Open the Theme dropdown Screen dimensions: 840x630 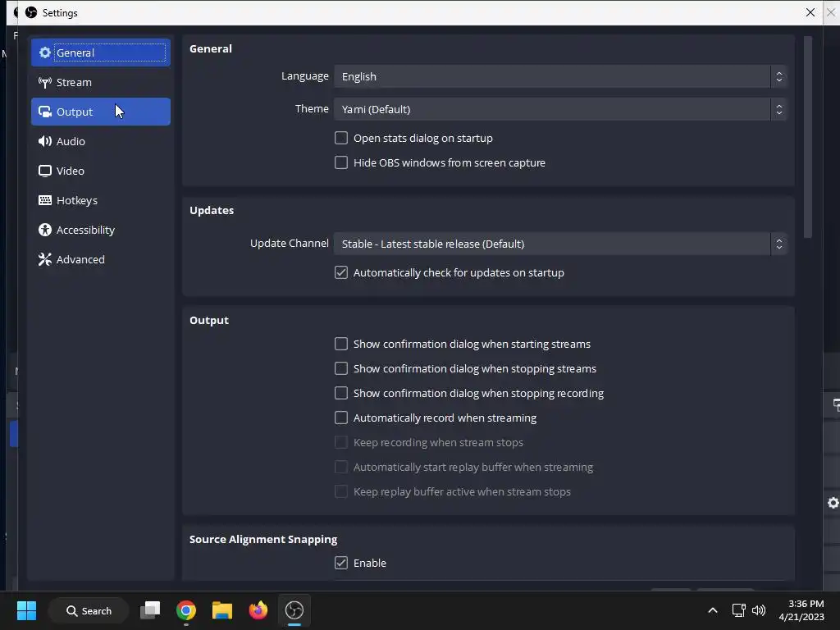(560, 109)
